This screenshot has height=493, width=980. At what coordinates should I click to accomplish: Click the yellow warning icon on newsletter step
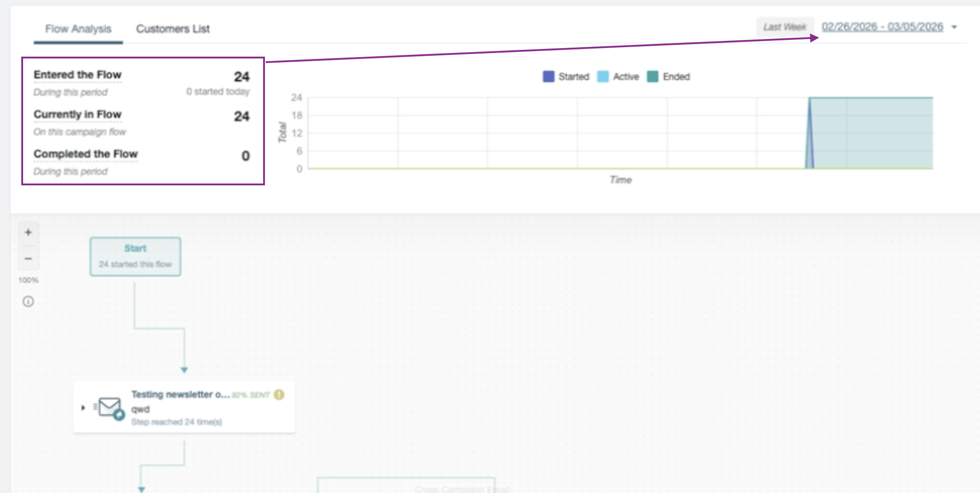click(x=279, y=395)
